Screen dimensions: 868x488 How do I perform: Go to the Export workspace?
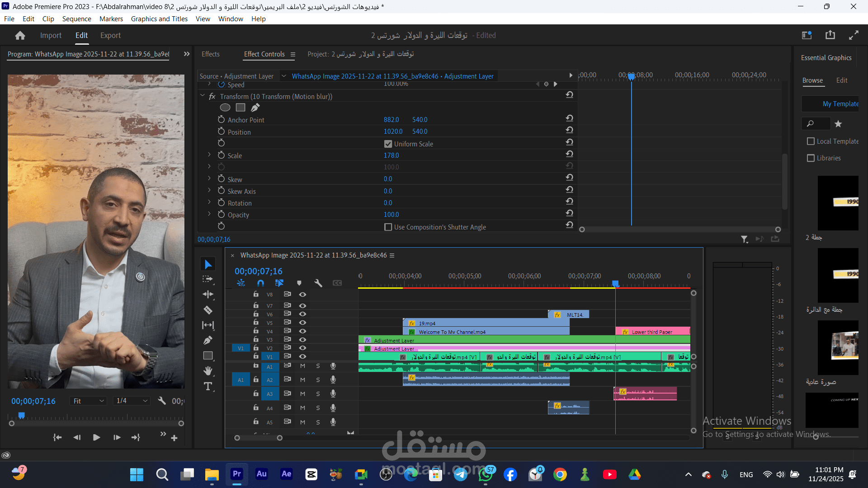tap(110, 35)
